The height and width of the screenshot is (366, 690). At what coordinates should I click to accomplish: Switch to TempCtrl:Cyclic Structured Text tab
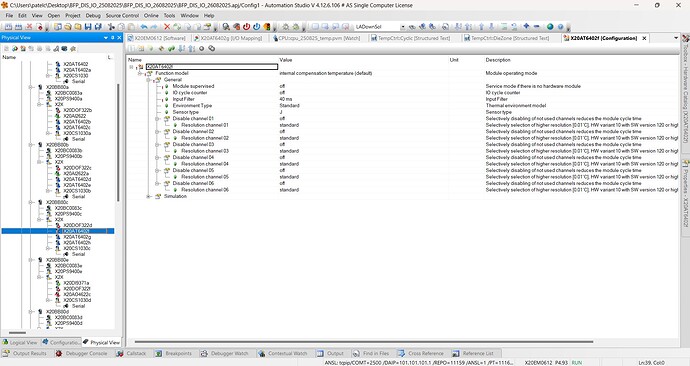pos(411,38)
